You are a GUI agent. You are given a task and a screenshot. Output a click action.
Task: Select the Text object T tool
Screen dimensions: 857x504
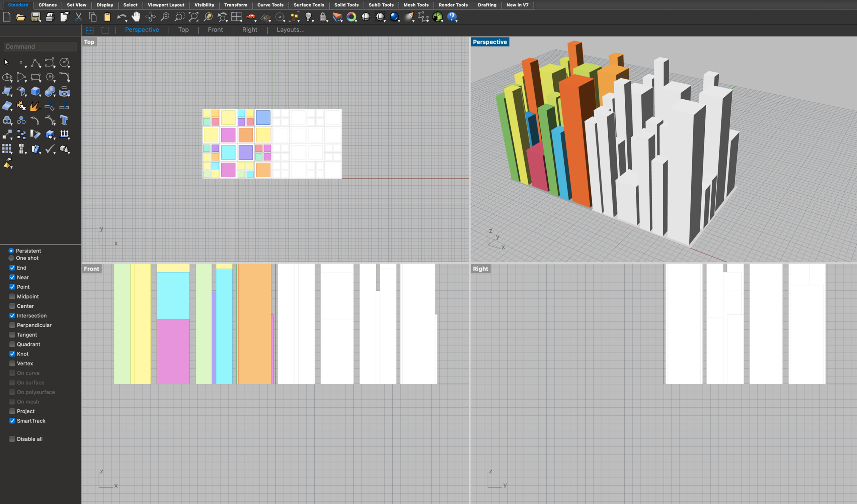[64, 120]
